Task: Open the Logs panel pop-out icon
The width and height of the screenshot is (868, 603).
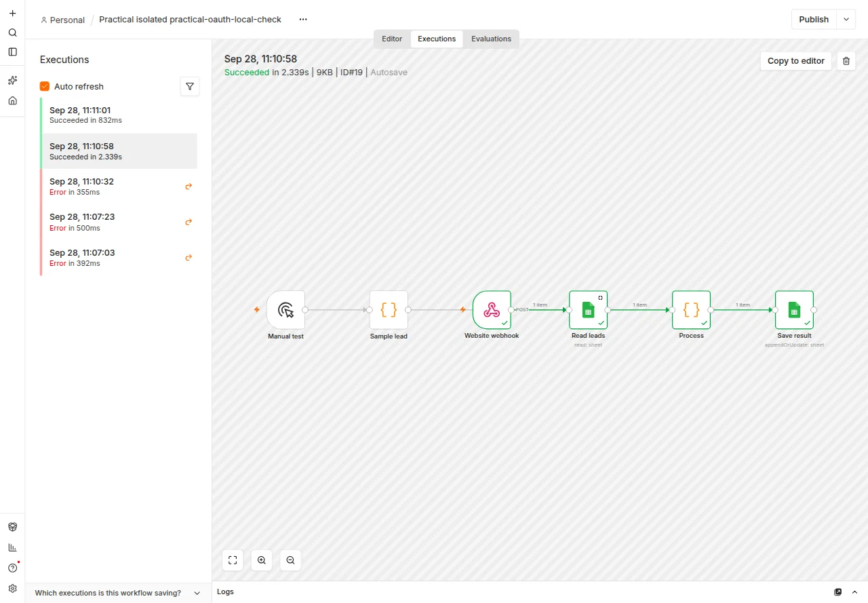Action: (x=838, y=592)
